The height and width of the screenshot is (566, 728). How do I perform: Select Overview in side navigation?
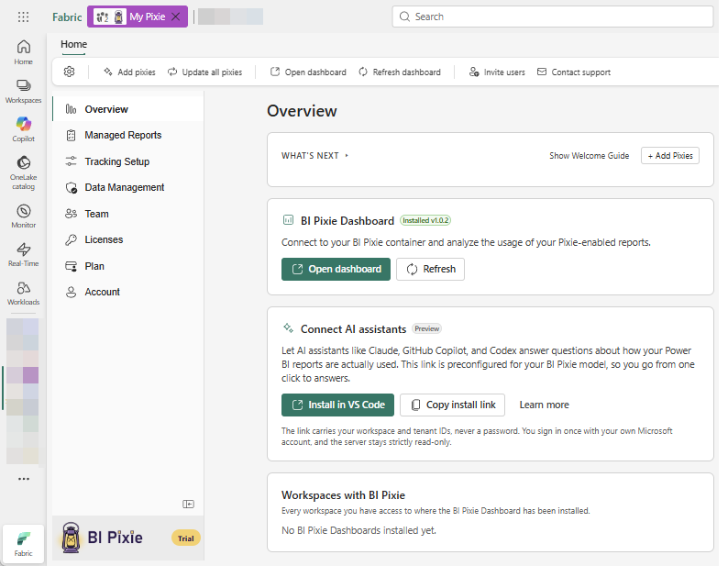tap(128, 109)
